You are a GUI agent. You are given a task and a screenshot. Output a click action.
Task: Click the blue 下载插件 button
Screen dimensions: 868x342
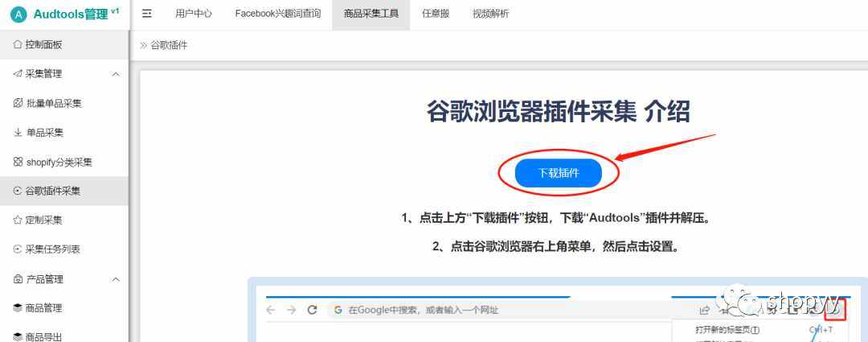(558, 173)
